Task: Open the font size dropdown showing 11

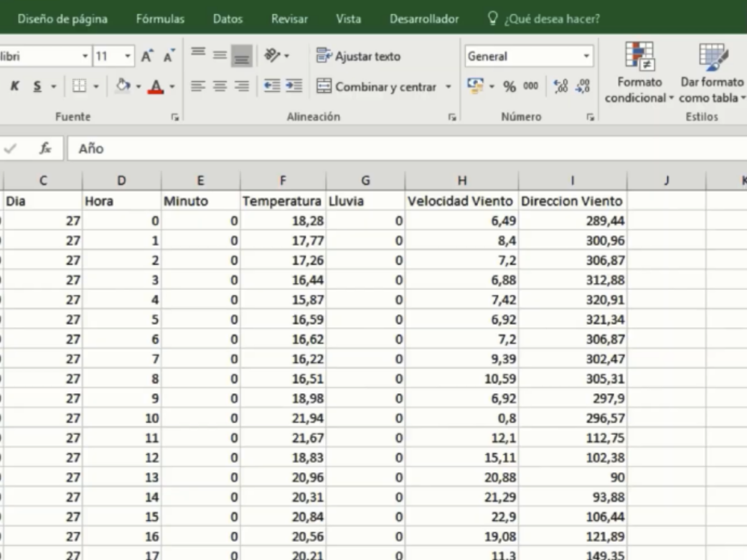Action: (126, 56)
